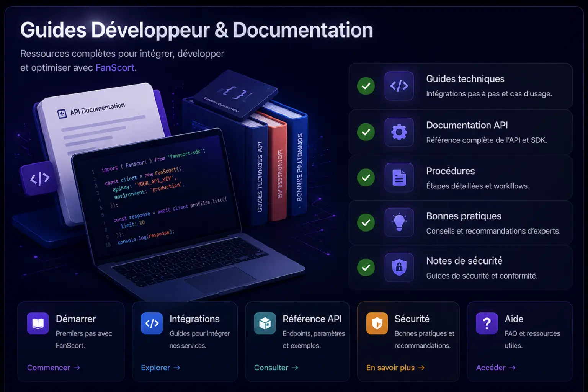Screen dimensions: 588x392
Task: Click the import FanScort code line
Action: 153,161
